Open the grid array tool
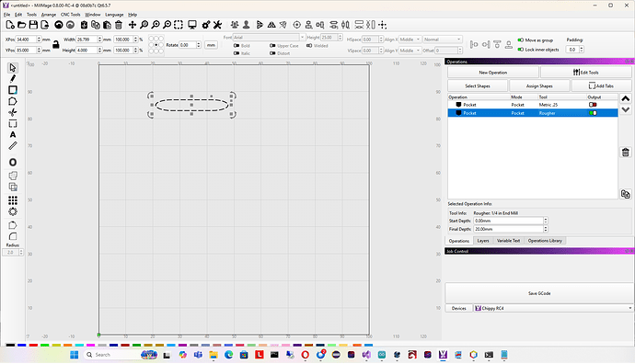This screenshot has width=635, height=364. click(13, 200)
